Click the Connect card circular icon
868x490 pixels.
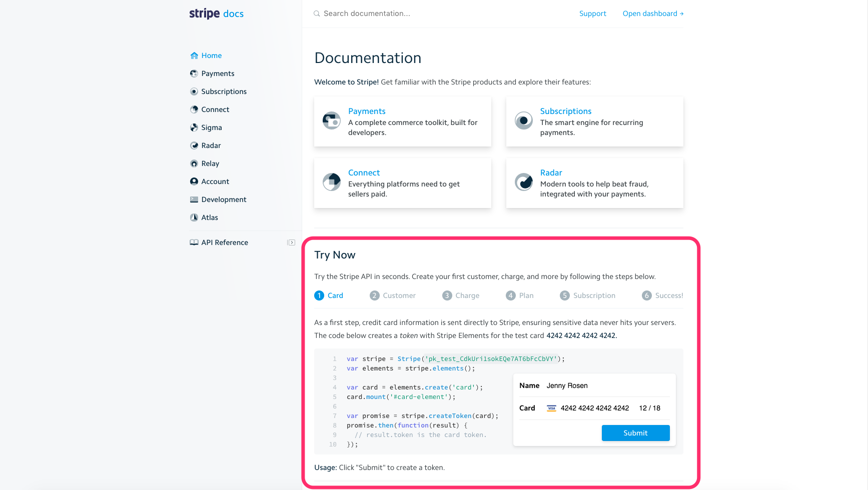pos(332,182)
